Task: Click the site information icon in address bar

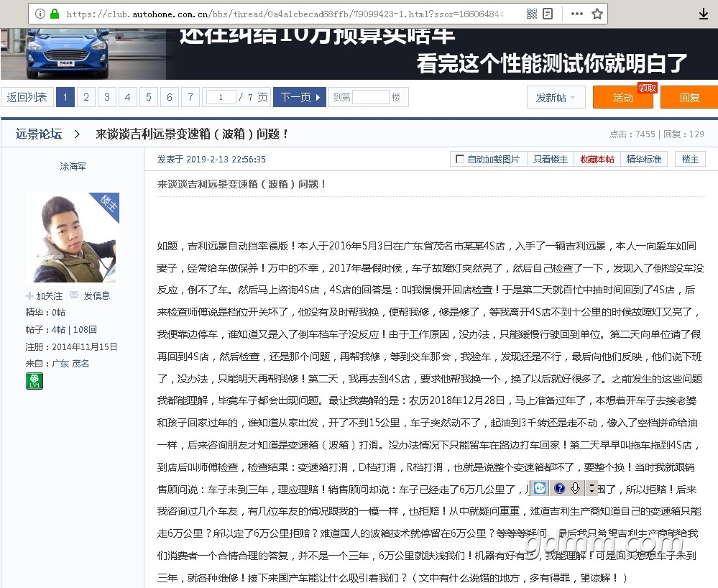Action: tap(40, 14)
